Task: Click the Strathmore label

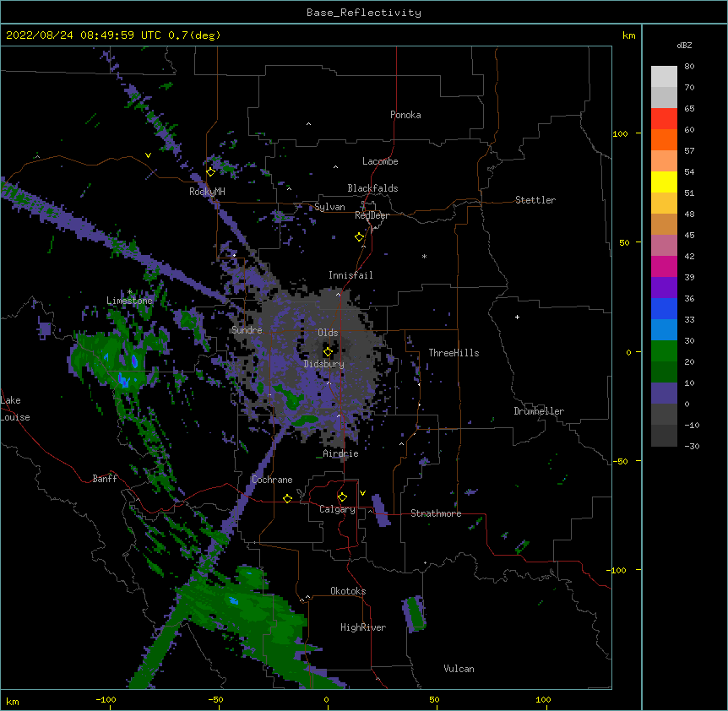Action: [x=436, y=513]
